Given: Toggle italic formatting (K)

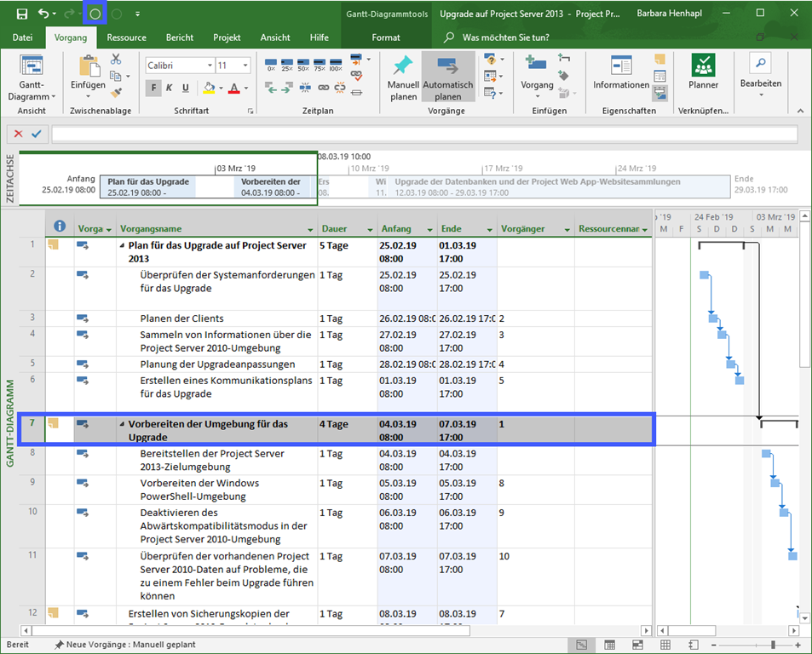Looking at the screenshot, I should coord(170,88).
